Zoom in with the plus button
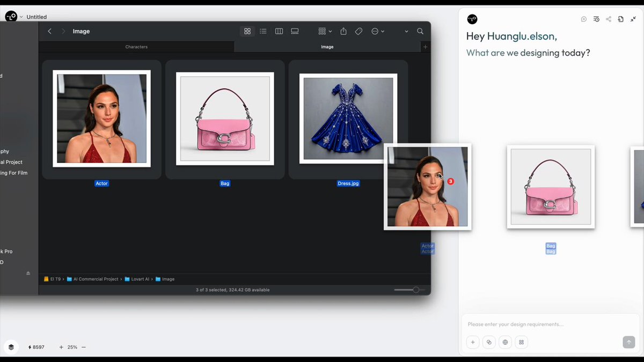644x362 pixels. pos(61,347)
